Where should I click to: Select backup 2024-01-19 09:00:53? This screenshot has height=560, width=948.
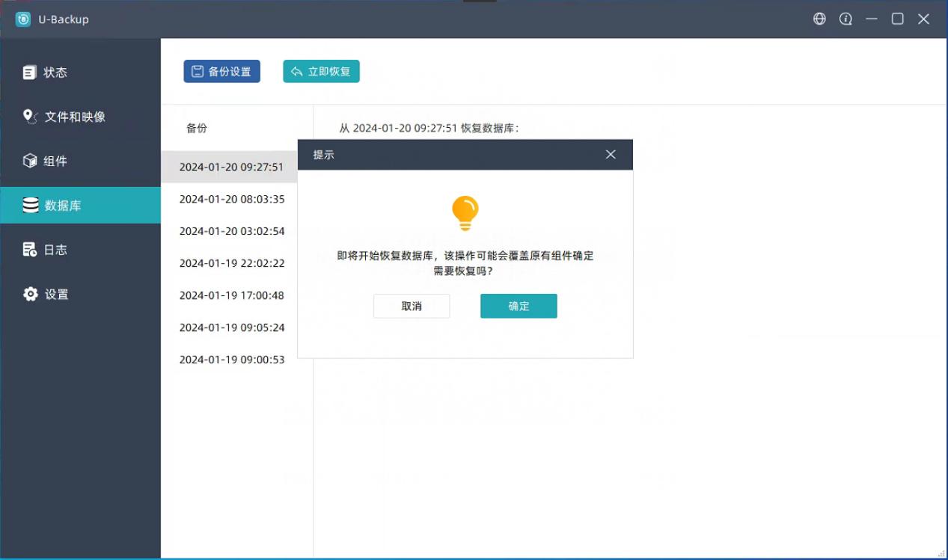232,360
